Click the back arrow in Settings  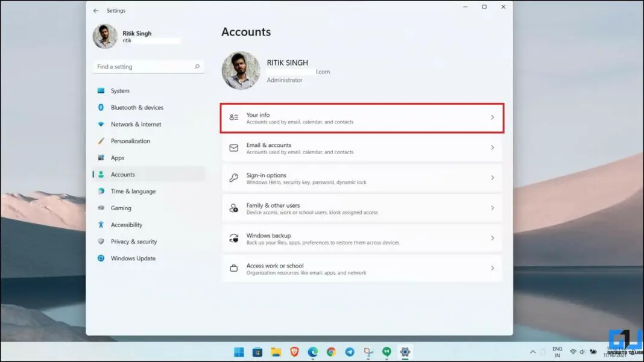pyautogui.click(x=95, y=10)
